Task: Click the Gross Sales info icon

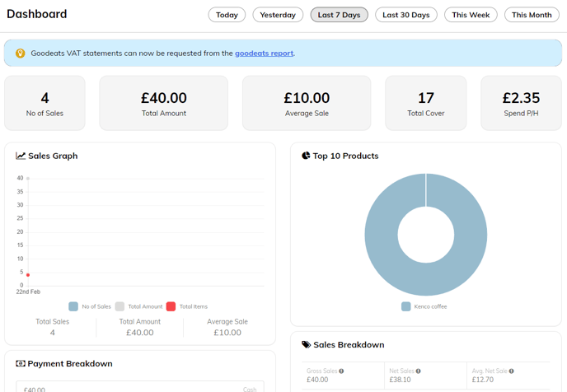Action: point(341,371)
